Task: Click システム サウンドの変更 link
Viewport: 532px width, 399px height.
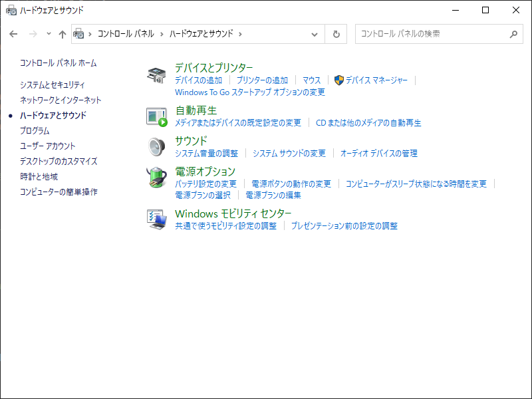Action: pyautogui.click(x=289, y=154)
